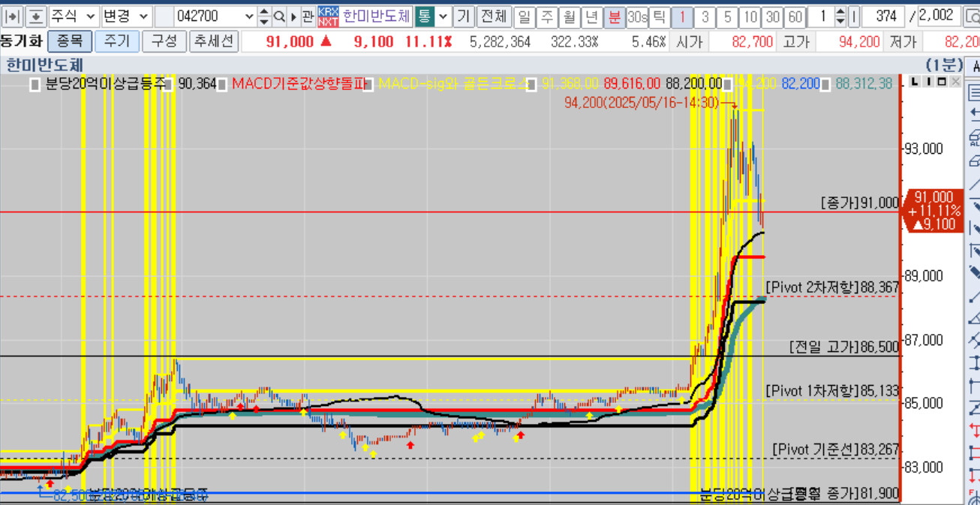Click the high price value 94,200 in the quote bar
980x505 pixels.
point(859,42)
